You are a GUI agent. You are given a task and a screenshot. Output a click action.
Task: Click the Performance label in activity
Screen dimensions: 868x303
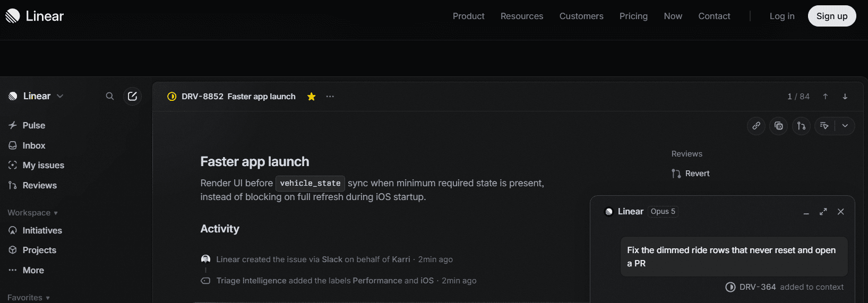pyautogui.click(x=377, y=281)
